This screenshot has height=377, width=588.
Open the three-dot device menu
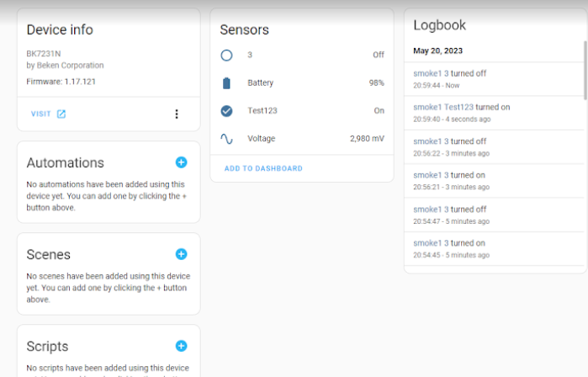click(177, 114)
